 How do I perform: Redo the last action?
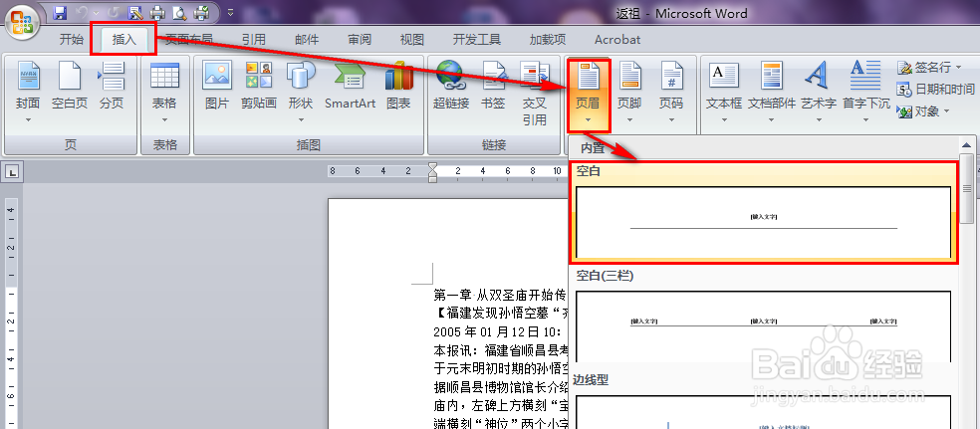113,12
